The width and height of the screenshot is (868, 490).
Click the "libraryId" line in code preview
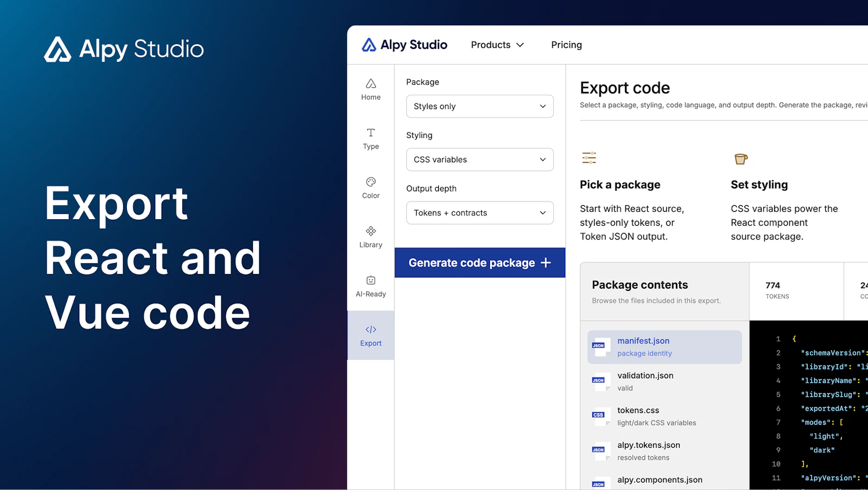pos(834,367)
